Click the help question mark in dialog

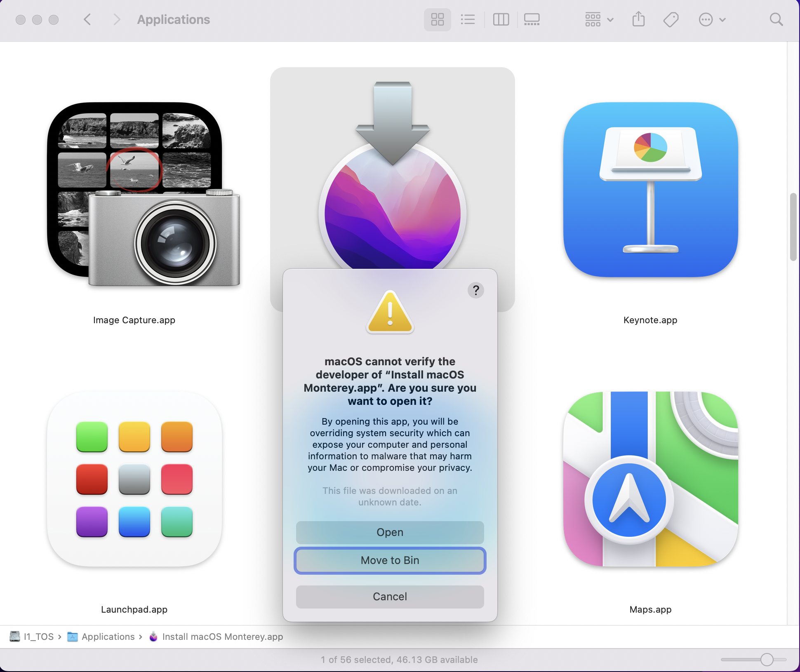pos(475,290)
